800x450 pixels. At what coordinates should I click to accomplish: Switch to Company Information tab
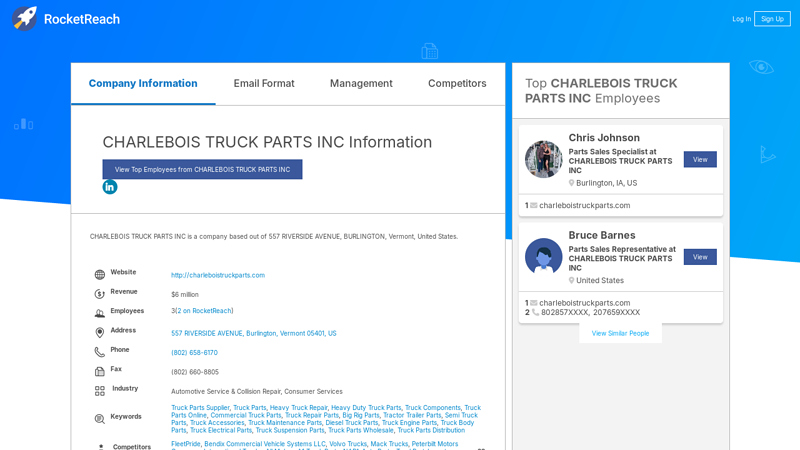point(143,84)
